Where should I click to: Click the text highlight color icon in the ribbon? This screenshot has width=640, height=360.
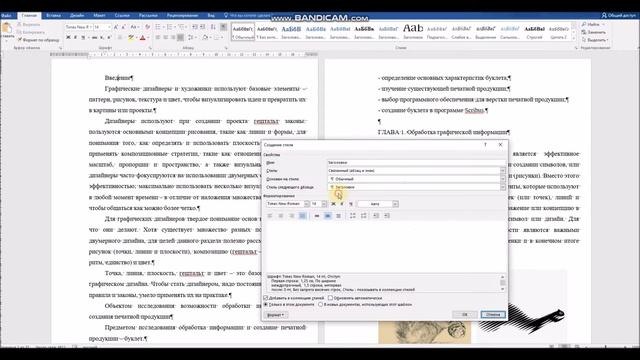[x=131, y=38]
